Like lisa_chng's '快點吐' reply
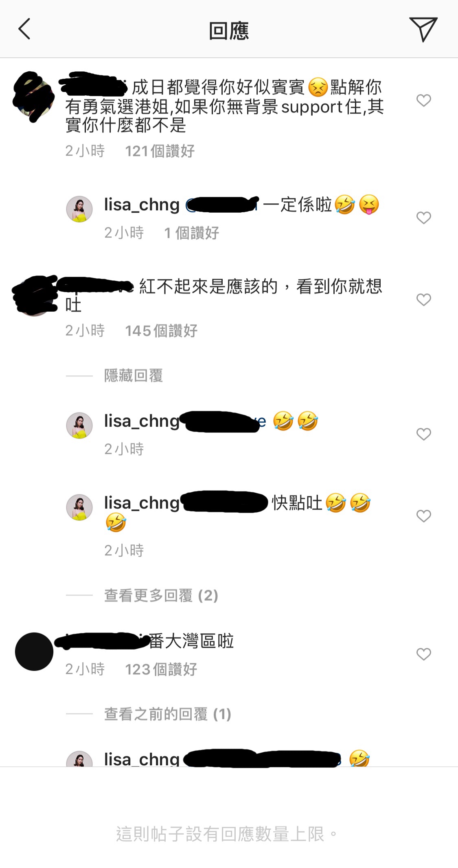The height and width of the screenshot is (868, 458). pyautogui.click(x=423, y=516)
